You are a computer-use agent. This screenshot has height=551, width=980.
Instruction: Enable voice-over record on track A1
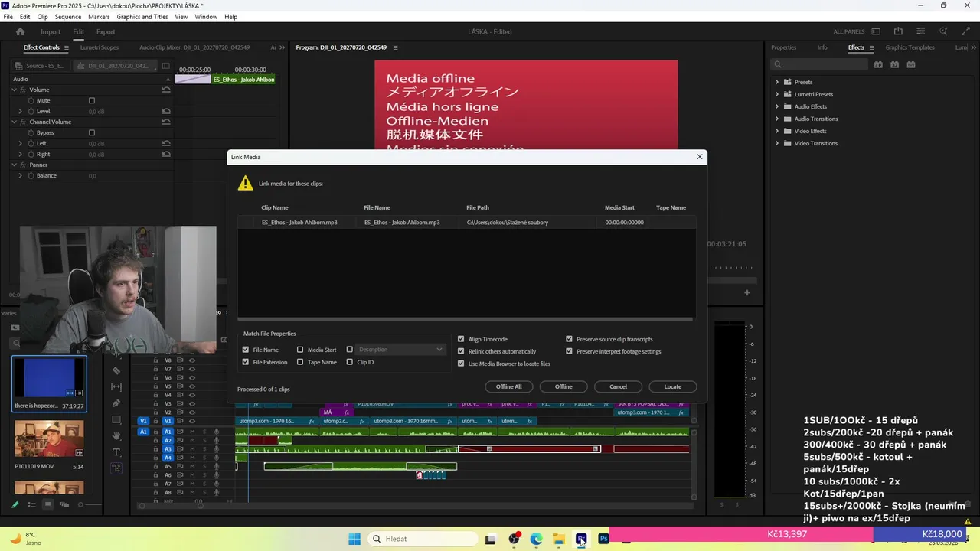point(217,432)
